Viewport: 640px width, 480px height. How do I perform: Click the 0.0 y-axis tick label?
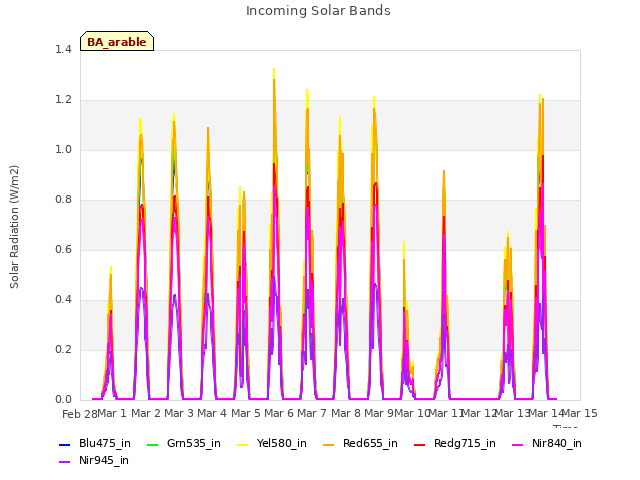(x=63, y=400)
